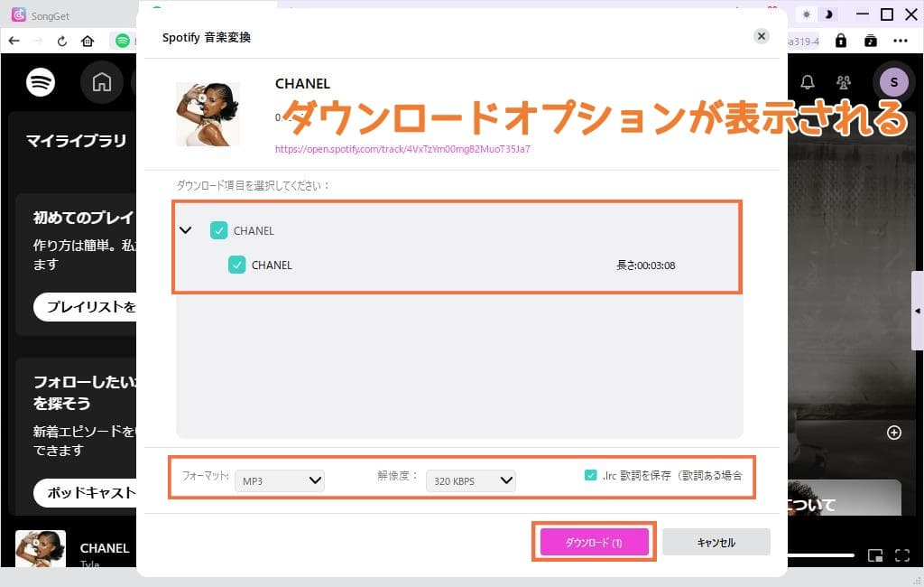Image resolution: width=924 pixels, height=587 pixels.
Task: Uncheck the parent CHANEL checkbox
Action: tap(219, 230)
